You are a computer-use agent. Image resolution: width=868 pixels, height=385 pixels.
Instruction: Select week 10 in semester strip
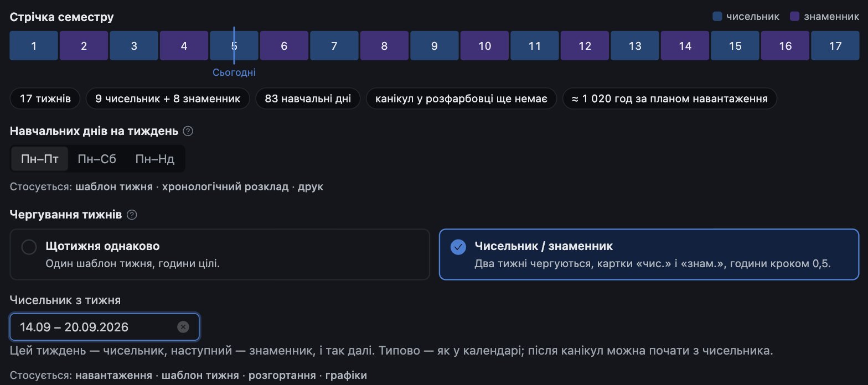click(484, 46)
